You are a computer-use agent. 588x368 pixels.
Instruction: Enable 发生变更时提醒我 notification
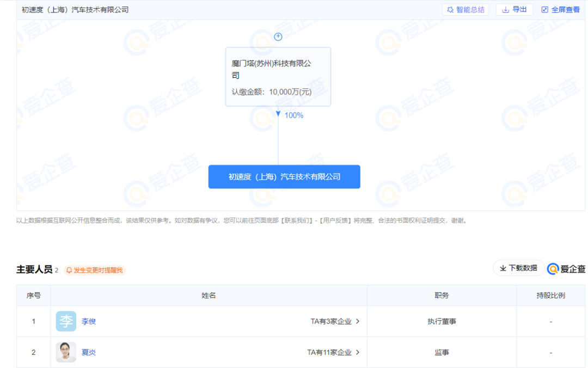[95, 270]
